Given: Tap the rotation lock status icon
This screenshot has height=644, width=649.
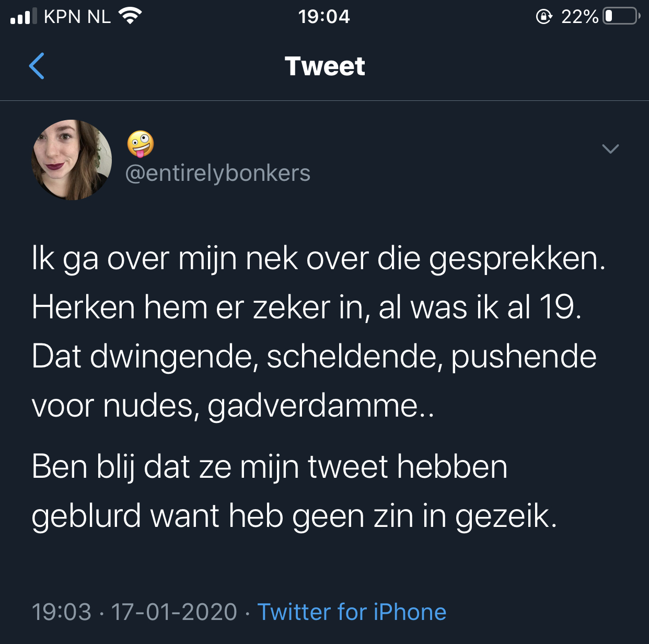Looking at the screenshot, I should 544,17.
